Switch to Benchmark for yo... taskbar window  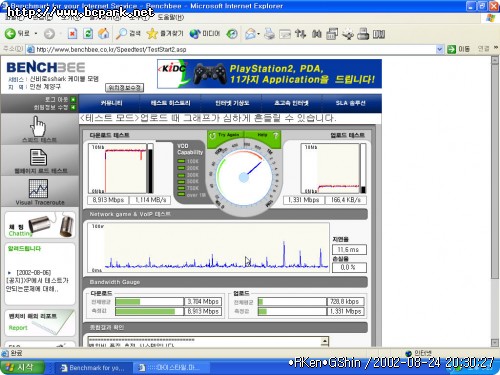(94, 368)
